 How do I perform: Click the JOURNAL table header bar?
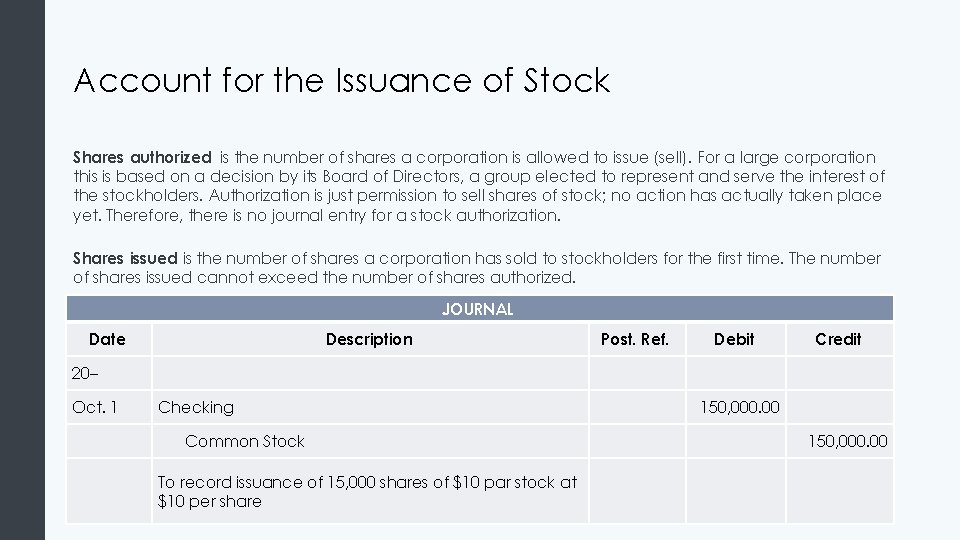click(478, 309)
